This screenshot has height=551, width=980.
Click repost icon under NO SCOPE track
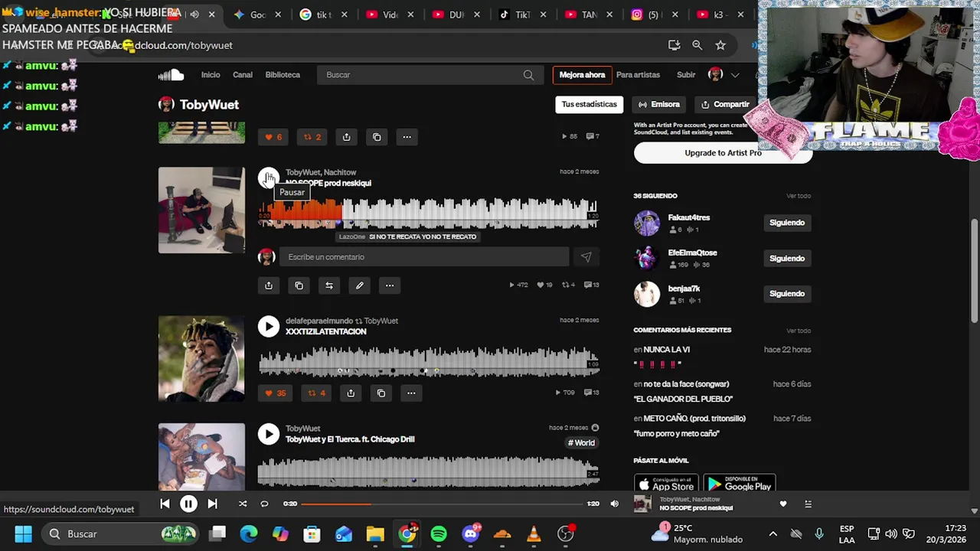[x=329, y=285]
